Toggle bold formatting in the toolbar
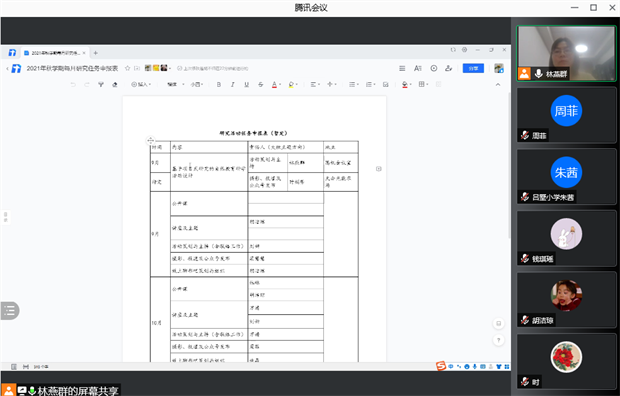The image size is (620, 396). point(219,84)
